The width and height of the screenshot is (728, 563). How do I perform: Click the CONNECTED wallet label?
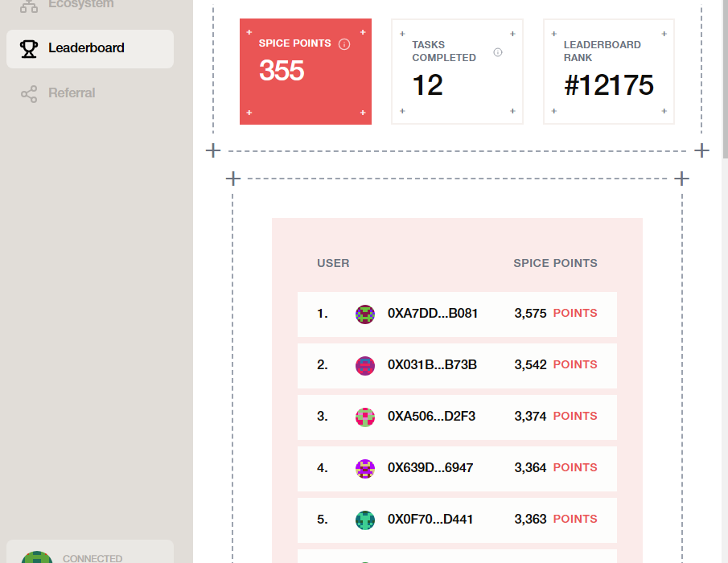click(93, 558)
